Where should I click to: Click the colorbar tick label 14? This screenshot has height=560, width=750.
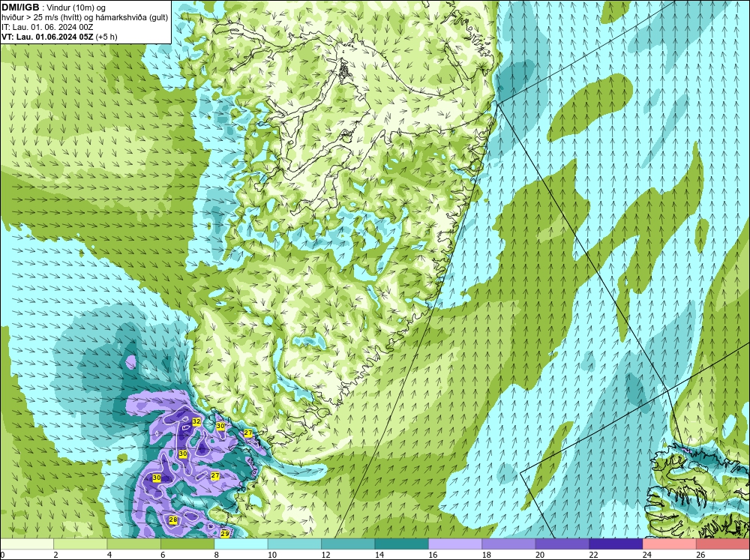pos(379,555)
